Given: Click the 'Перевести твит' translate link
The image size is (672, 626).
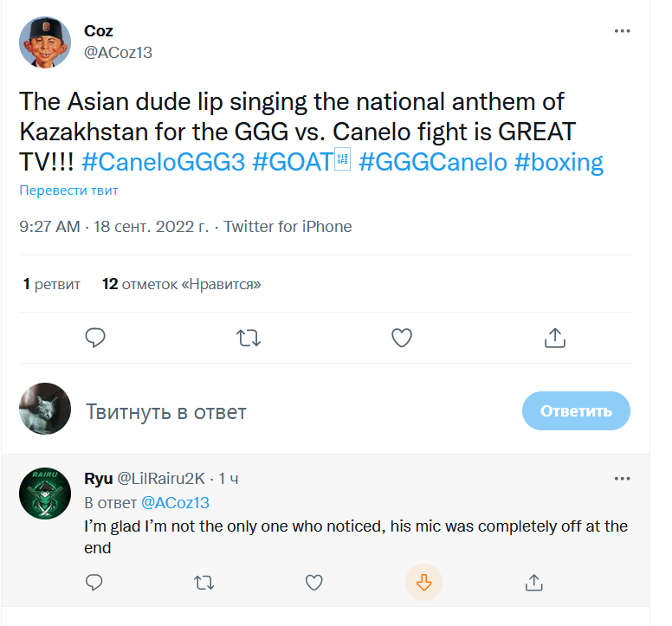Looking at the screenshot, I should 69,190.
